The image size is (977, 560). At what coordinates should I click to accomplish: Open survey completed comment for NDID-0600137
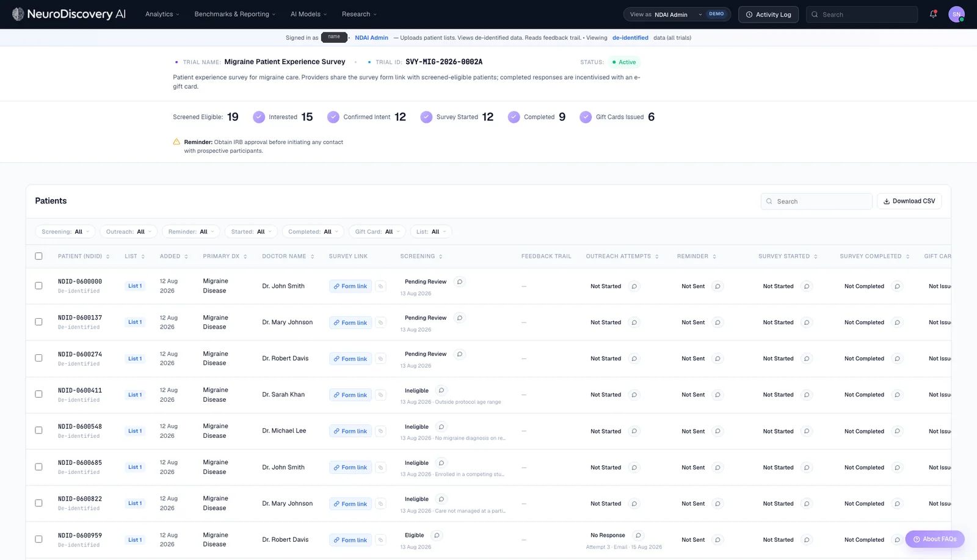pyautogui.click(x=897, y=322)
